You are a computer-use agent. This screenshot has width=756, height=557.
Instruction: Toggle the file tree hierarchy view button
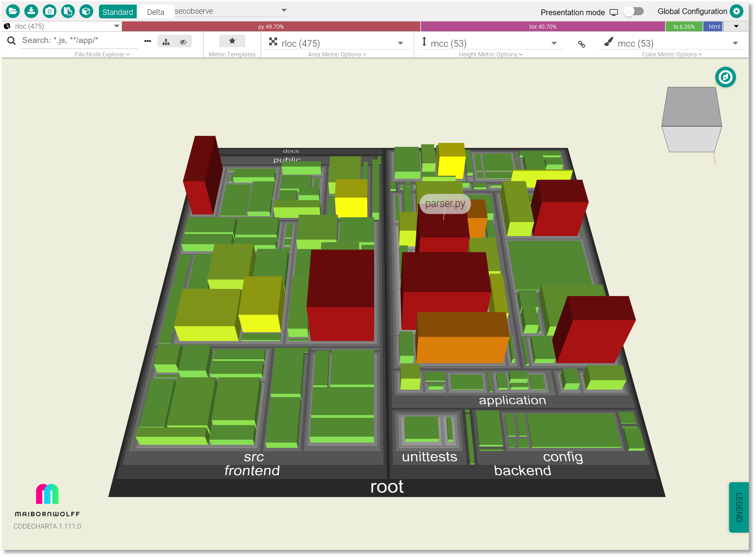click(166, 42)
